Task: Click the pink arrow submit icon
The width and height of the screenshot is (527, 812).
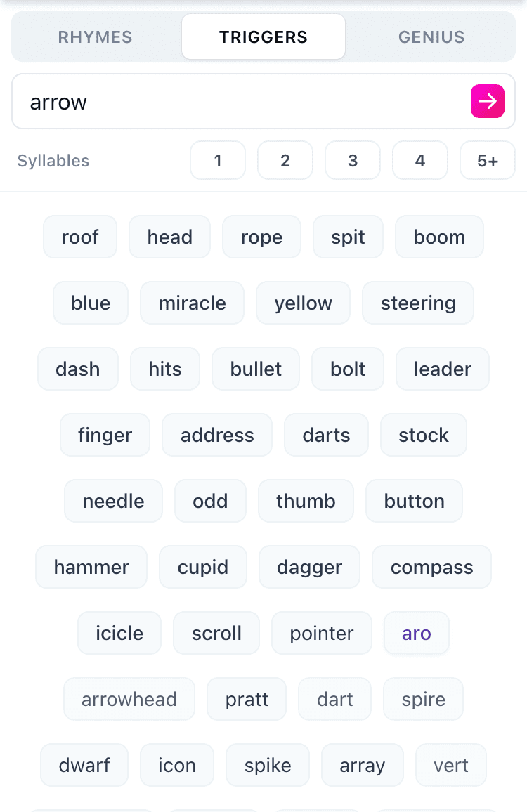Action: [488, 101]
